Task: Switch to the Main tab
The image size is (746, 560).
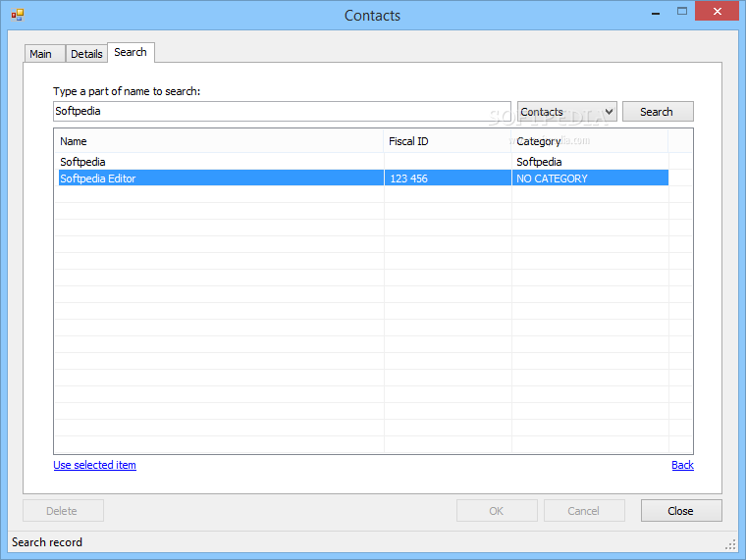Action: [x=45, y=54]
